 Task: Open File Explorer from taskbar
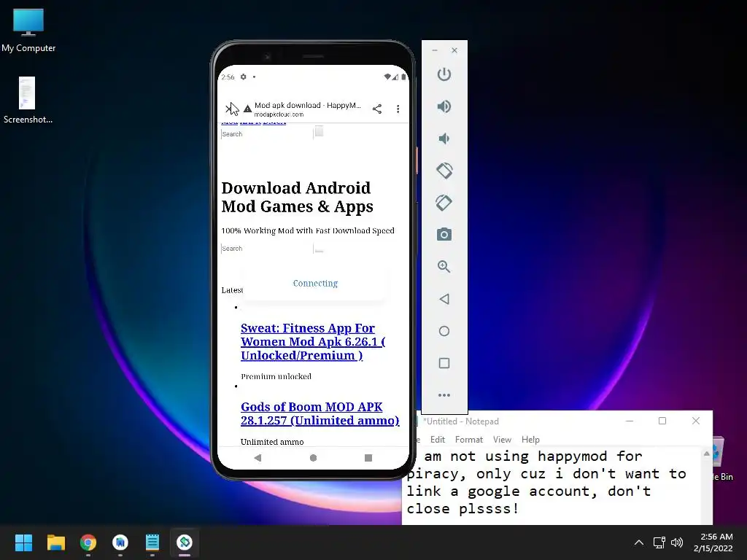pos(55,542)
